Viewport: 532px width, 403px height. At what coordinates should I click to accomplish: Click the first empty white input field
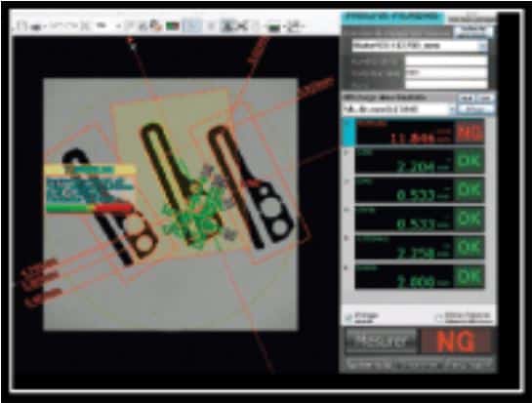[446, 61]
